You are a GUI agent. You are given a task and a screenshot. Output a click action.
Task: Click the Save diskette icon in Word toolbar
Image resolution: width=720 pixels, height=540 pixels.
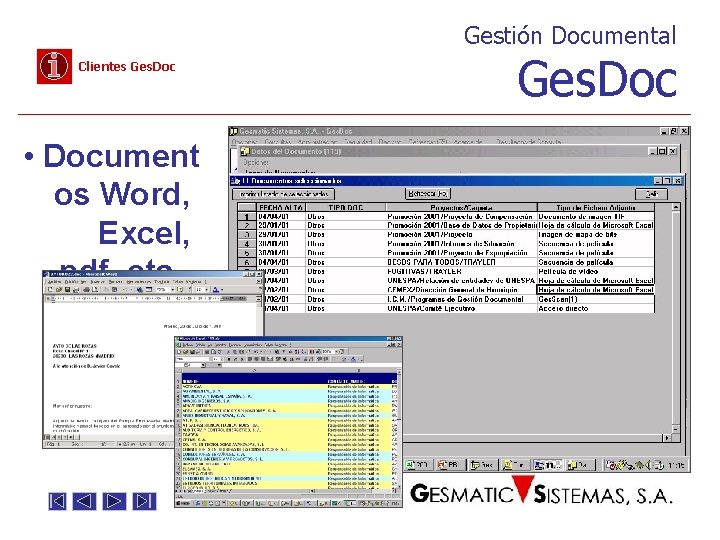(67, 290)
